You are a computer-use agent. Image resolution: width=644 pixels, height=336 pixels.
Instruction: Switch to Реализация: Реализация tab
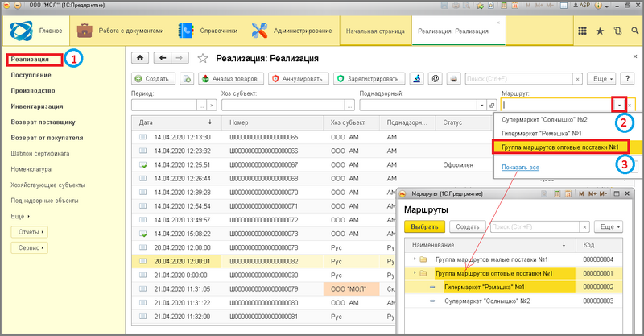tap(453, 31)
